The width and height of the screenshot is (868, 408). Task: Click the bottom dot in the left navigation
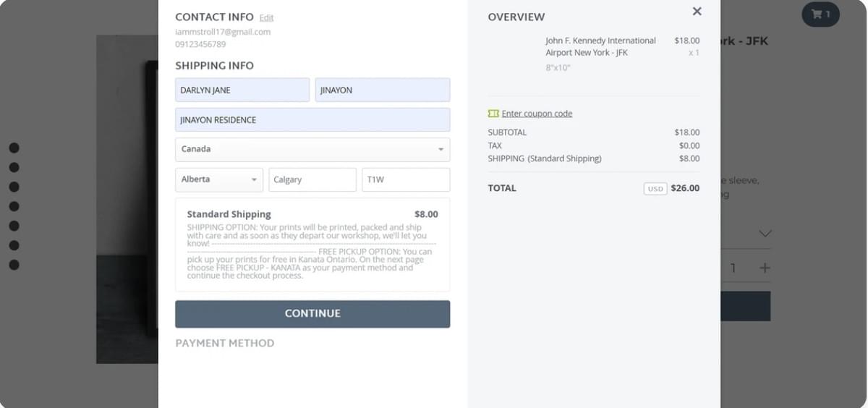click(14, 265)
